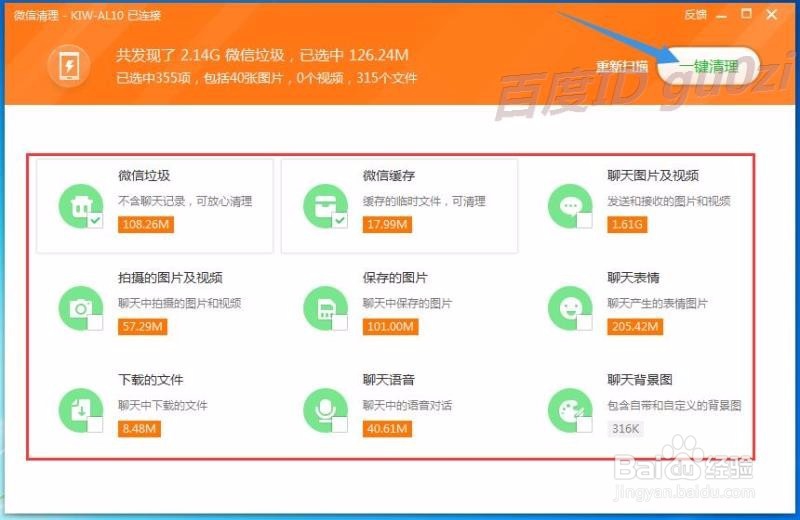Image resolution: width=800 pixels, height=520 pixels.
Task: Click the 聊天图片及视频 title text
Action: click(653, 176)
